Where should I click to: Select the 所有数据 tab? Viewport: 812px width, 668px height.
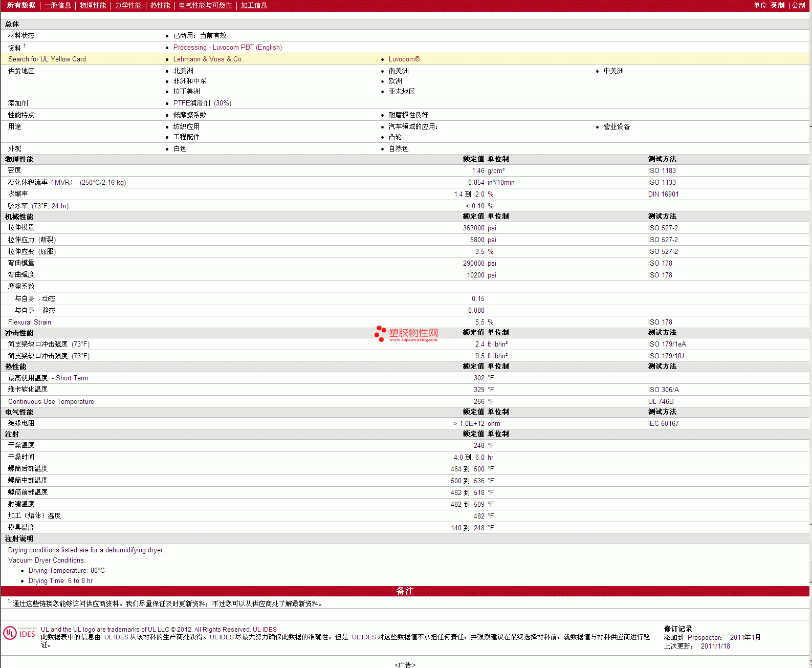(x=21, y=6)
